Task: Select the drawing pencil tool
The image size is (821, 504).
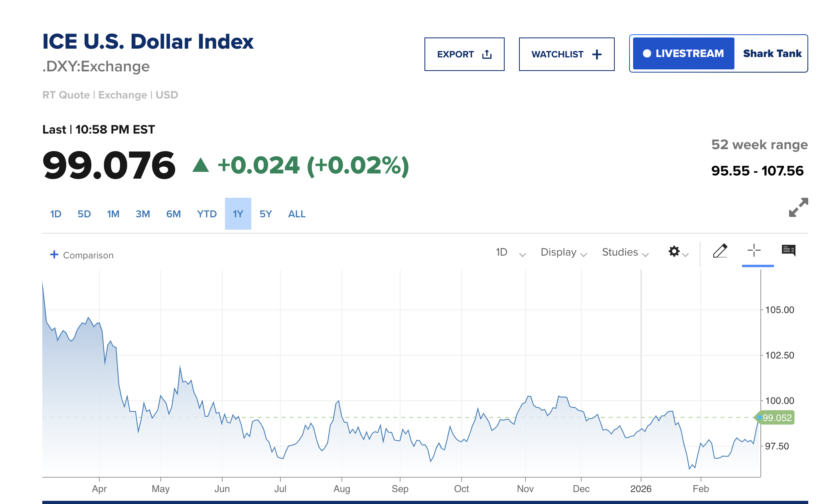Action: click(720, 251)
